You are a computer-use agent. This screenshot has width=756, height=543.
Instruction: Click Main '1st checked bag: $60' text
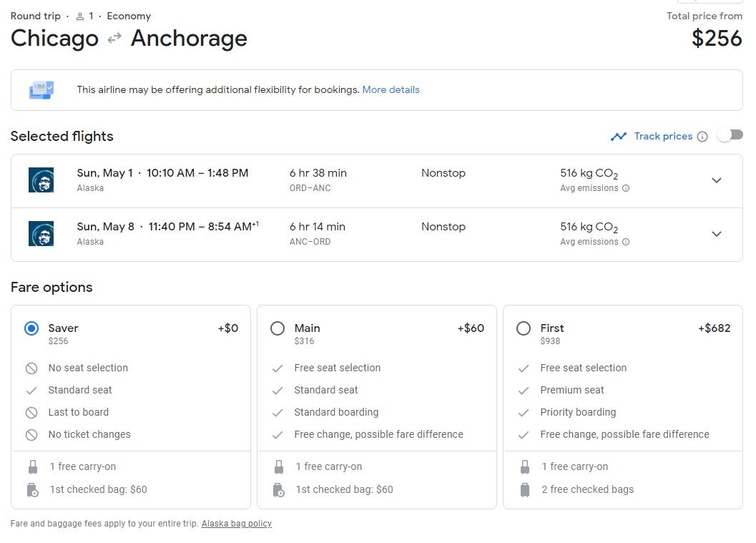point(344,489)
